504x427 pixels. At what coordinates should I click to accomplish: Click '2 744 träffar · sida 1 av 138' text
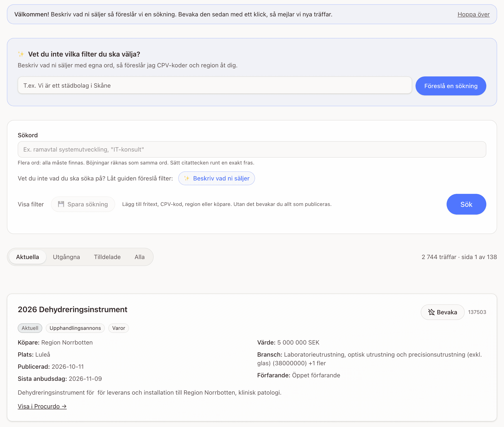(x=459, y=257)
